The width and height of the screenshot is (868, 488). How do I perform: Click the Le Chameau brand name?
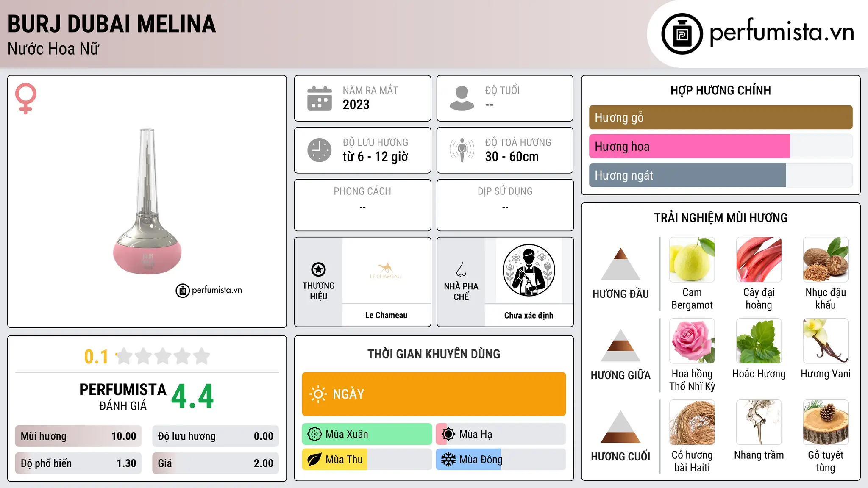coord(386,315)
